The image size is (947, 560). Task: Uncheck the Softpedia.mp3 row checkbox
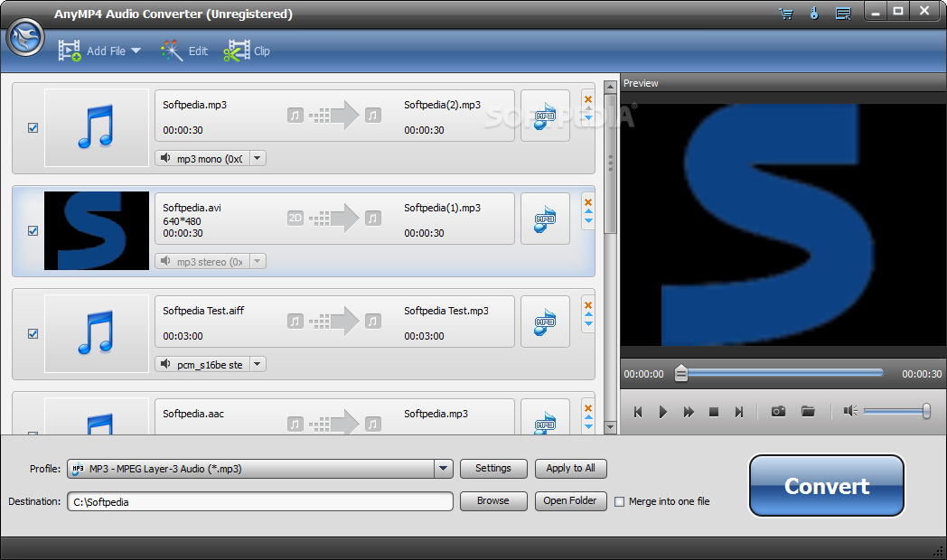33,128
